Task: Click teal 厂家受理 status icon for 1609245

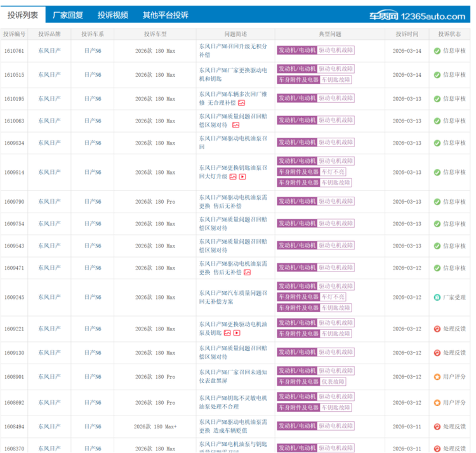Action: [x=437, y=298]
